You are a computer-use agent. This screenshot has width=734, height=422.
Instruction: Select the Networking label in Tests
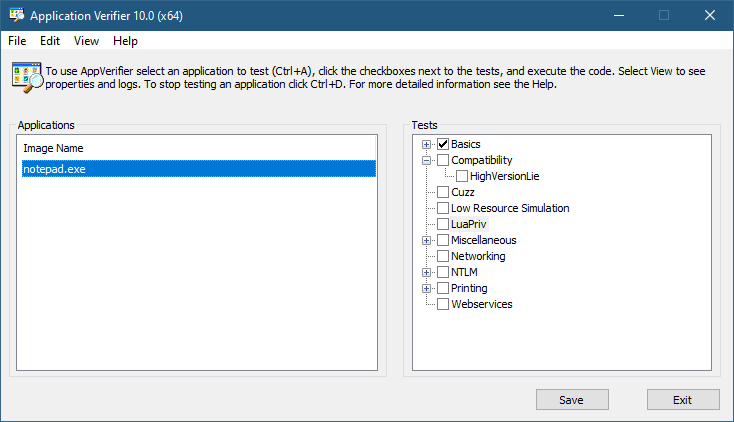[478, 256]
